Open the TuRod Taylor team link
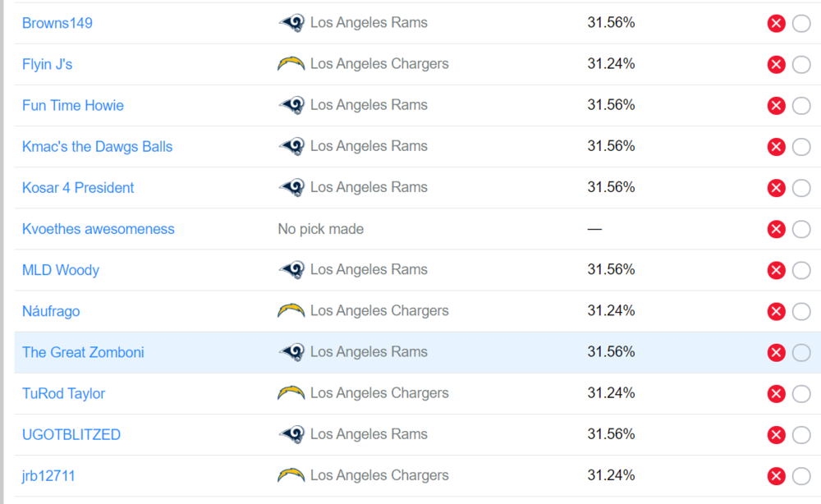This screenshot has width=821, height=504. coord(63,393)
